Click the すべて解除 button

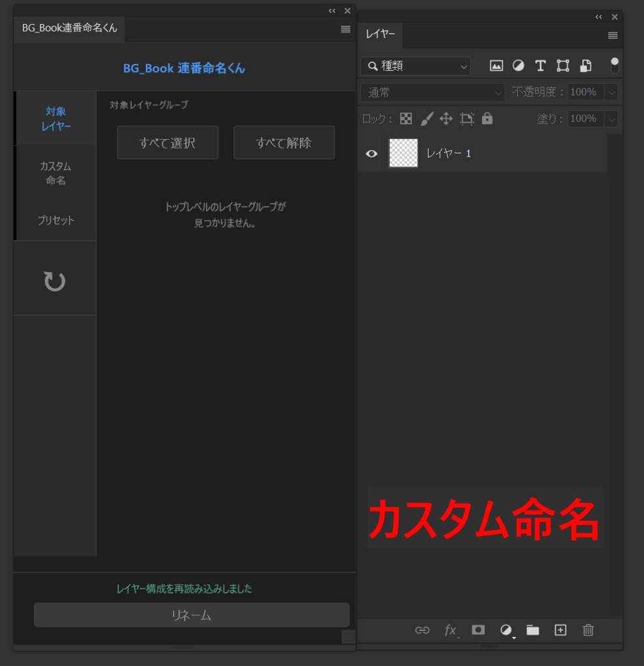point(284,142)
